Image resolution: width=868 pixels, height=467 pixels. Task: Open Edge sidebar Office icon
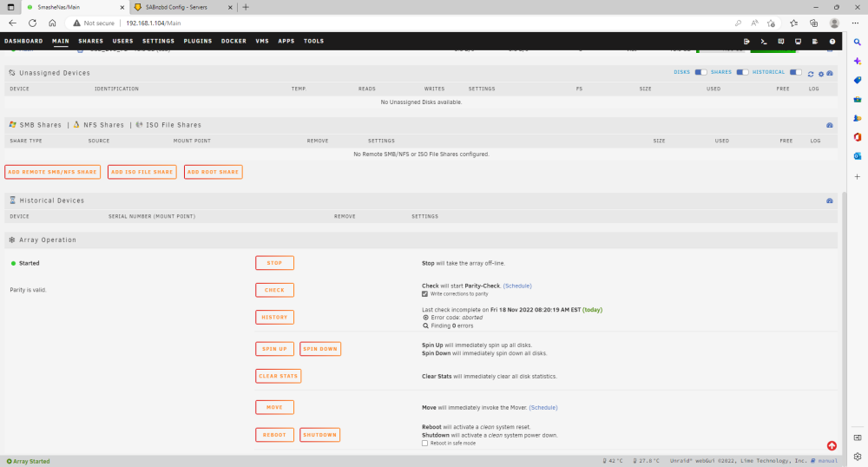[858, 137]
